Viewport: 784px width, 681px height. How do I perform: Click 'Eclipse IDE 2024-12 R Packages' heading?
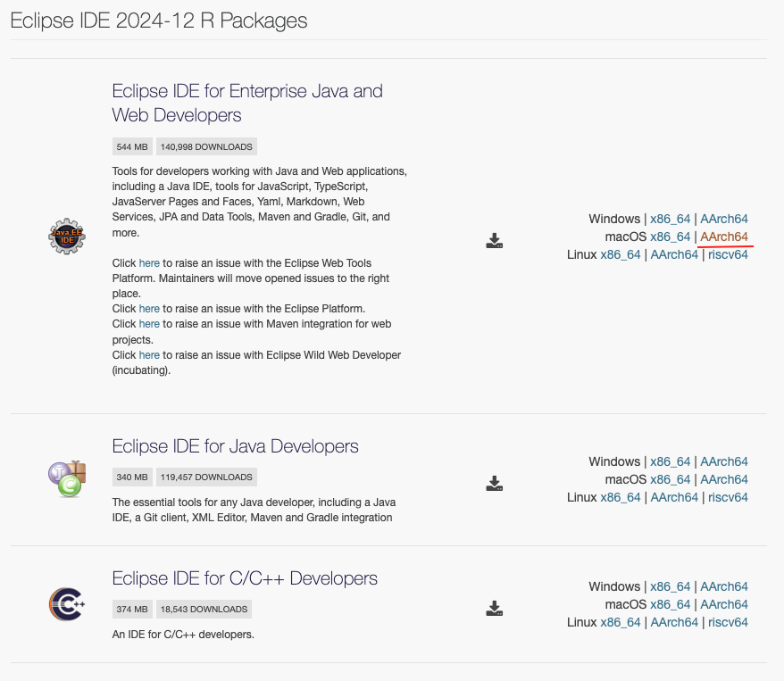coord(159,21)
